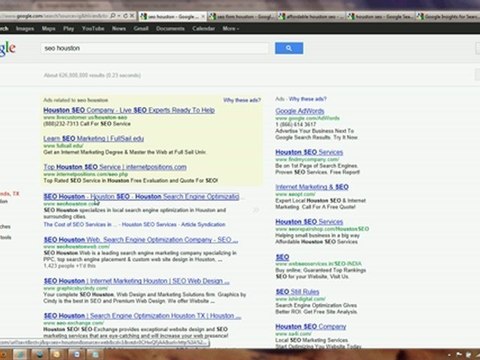Open 'Houston SEO Services' ad from findmycompany.com
480x360 pixels.
[x=309, y=152]
